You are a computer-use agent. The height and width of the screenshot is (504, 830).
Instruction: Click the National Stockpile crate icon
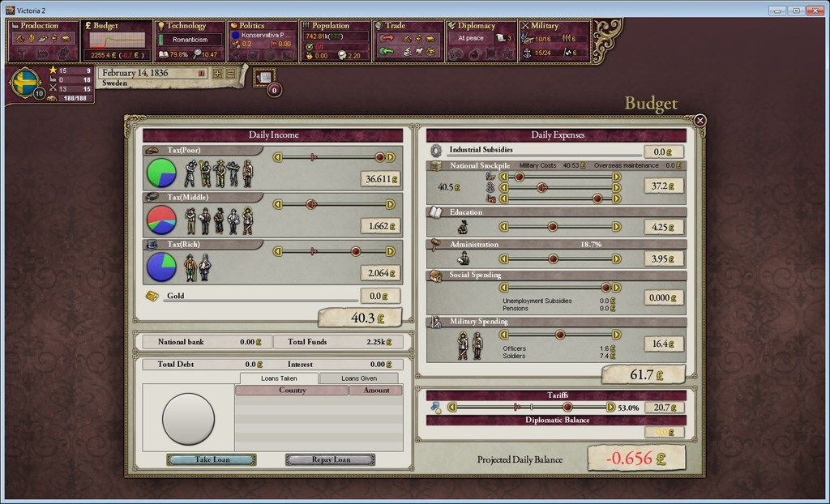436,166
